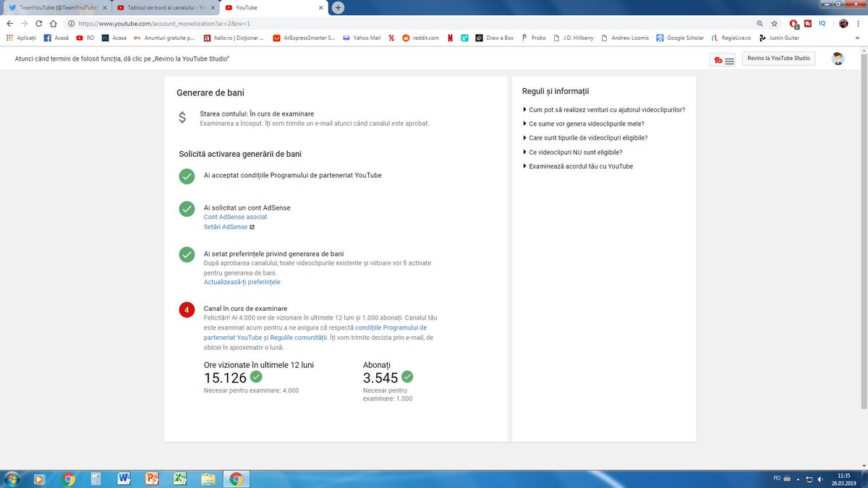Viewport: 868px width, 488px height.
Task: Open the TubeBuddy menu icon on the page
Action: (x=724, y=60)
